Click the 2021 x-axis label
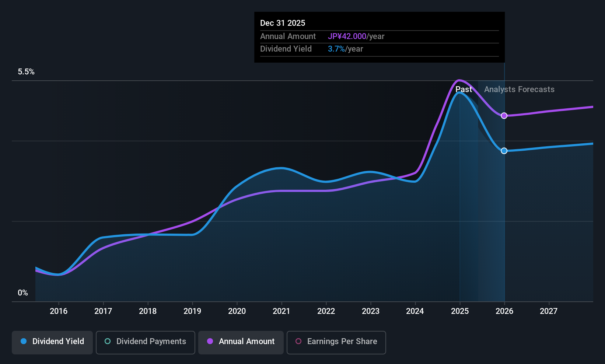The image size is (605, 364). pos(281,311)
